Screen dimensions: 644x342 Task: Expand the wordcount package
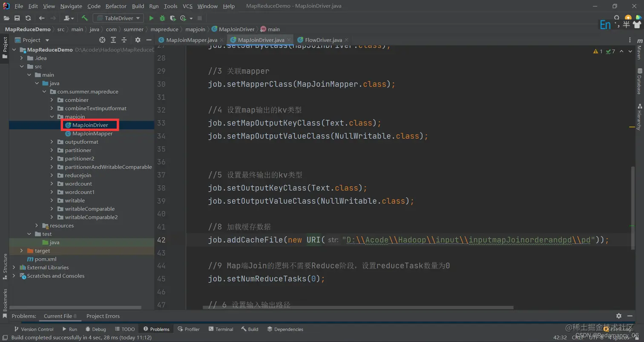pos(52,184)
